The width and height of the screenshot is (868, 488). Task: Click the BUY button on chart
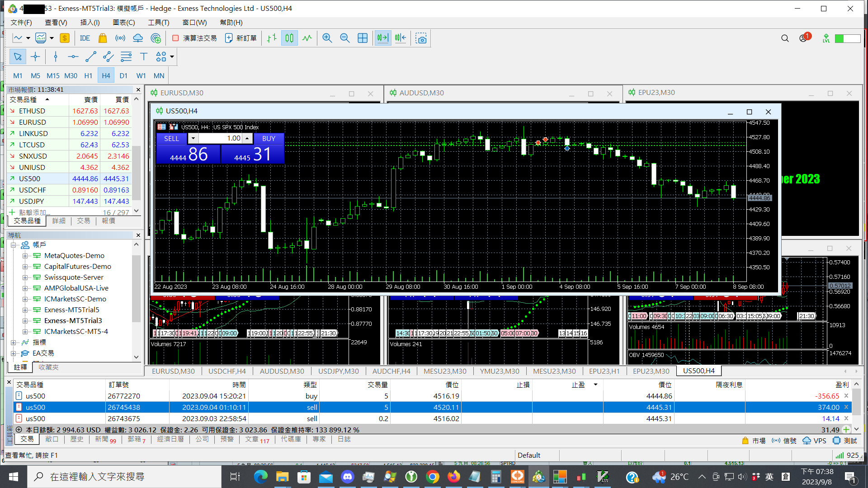269,138
